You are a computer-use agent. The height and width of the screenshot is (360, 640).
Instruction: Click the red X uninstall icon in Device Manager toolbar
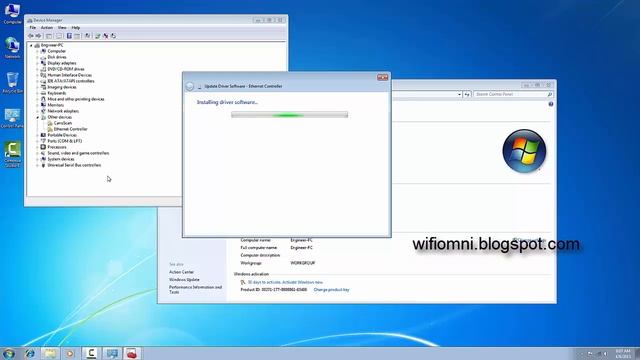pyautogui.click(x=106, y=36)
